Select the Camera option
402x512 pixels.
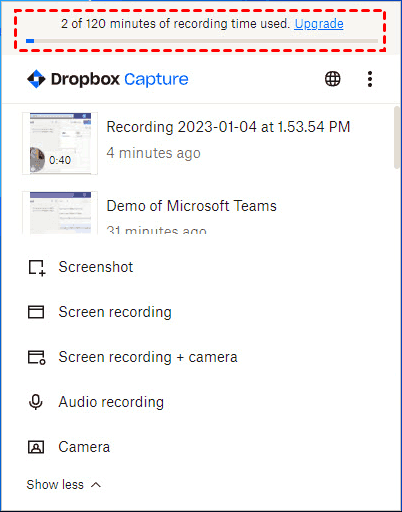pos(84,447)
